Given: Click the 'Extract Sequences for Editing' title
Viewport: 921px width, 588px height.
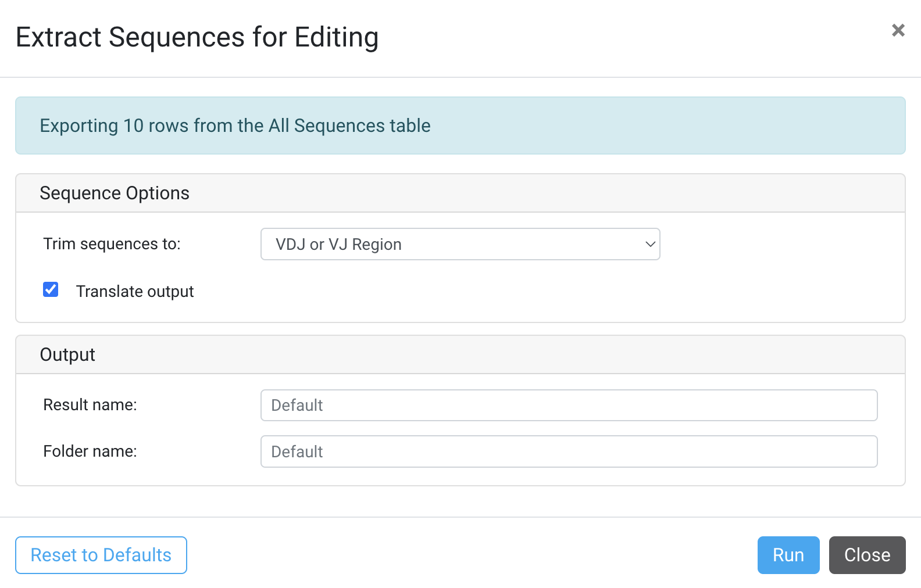Looking at the screenshot, I should pos(197,37).
